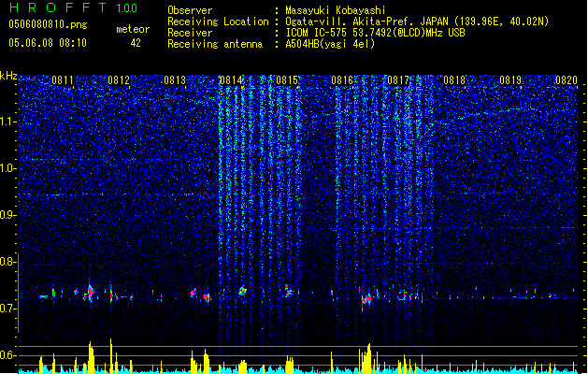Click the 0820 time marker
The image size is (588, 374).
pyautogui.click(x=566, y=80)
